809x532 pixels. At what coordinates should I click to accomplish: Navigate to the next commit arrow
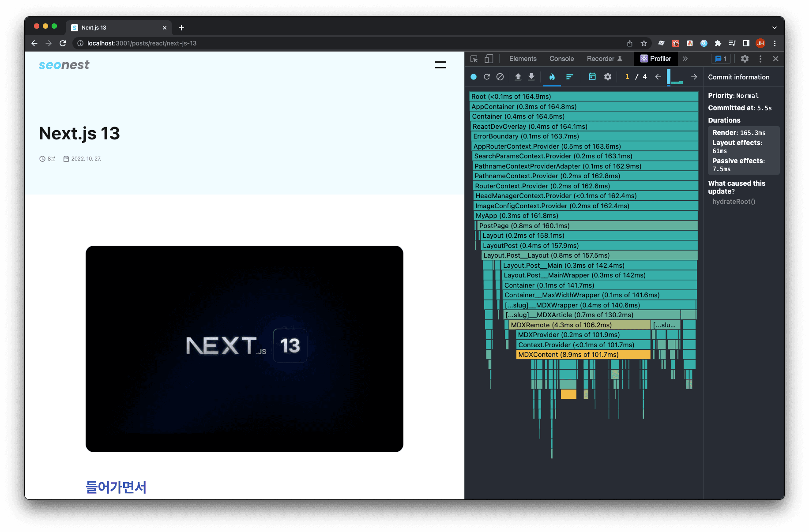pos(694,77)
